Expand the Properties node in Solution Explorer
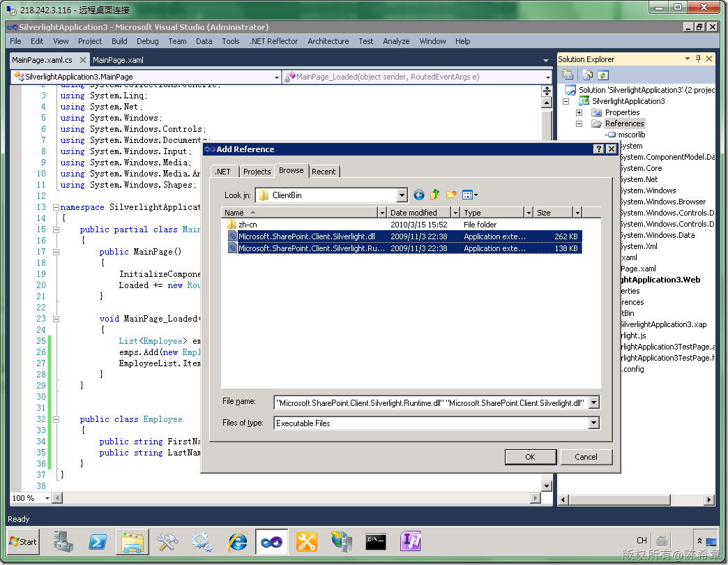Screen dimensions: 728x565 pyautogui.click(x=579, y=112)
